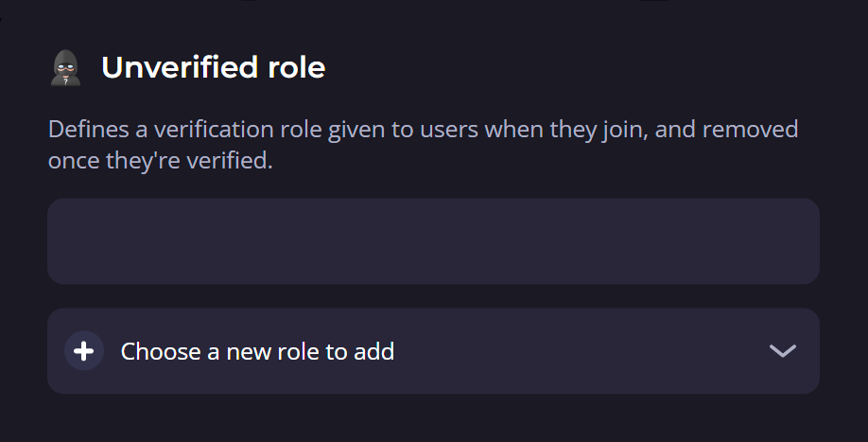The width and height of the screenshot is (868, 442).
Task: Click the right side of empty roles container
Action: click(x=738, y=241)
